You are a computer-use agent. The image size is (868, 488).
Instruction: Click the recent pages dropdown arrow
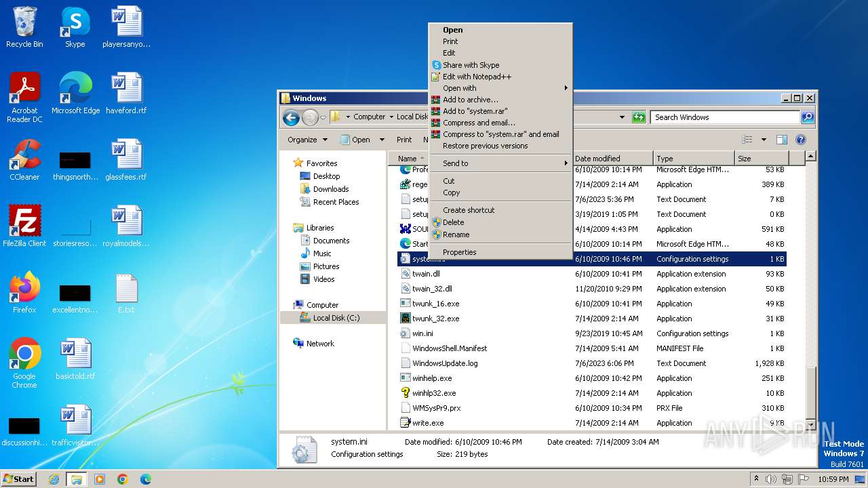coord(323,117)
